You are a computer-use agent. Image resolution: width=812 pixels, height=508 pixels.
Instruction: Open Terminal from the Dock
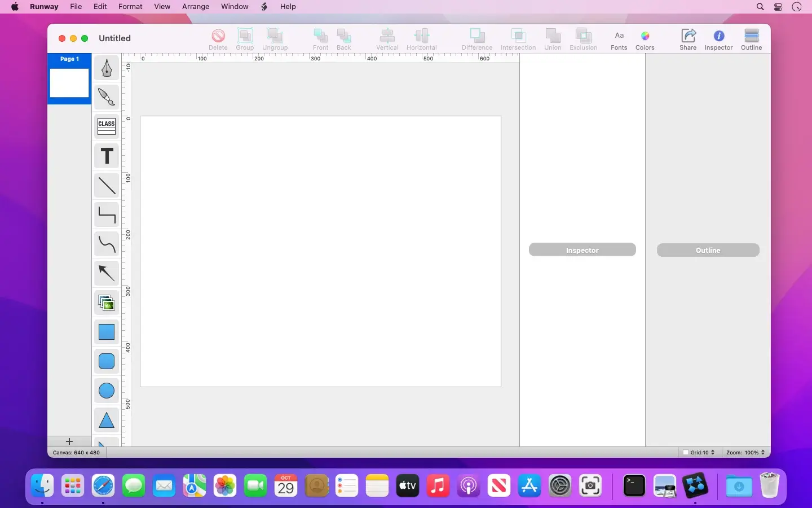point(634,486)
